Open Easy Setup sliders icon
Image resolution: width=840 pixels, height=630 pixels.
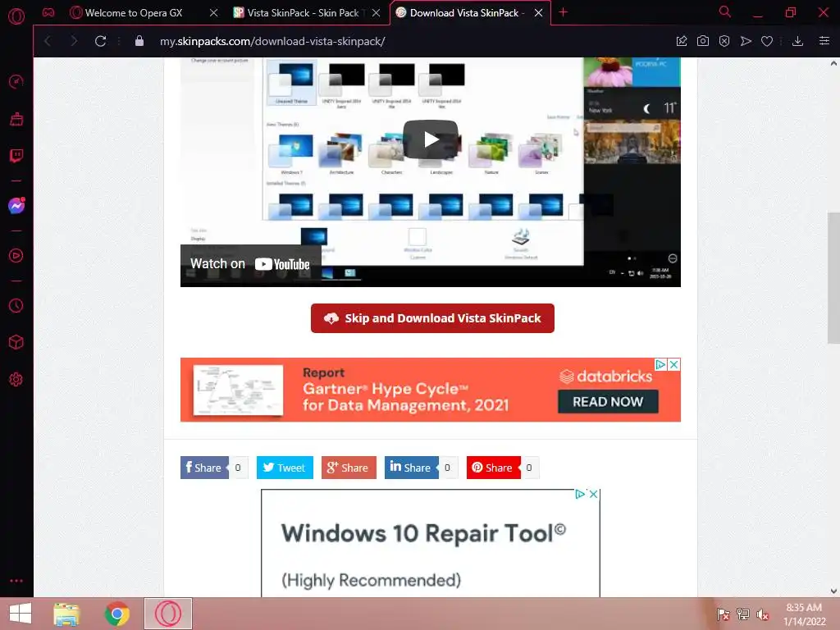tap(824, 41)
